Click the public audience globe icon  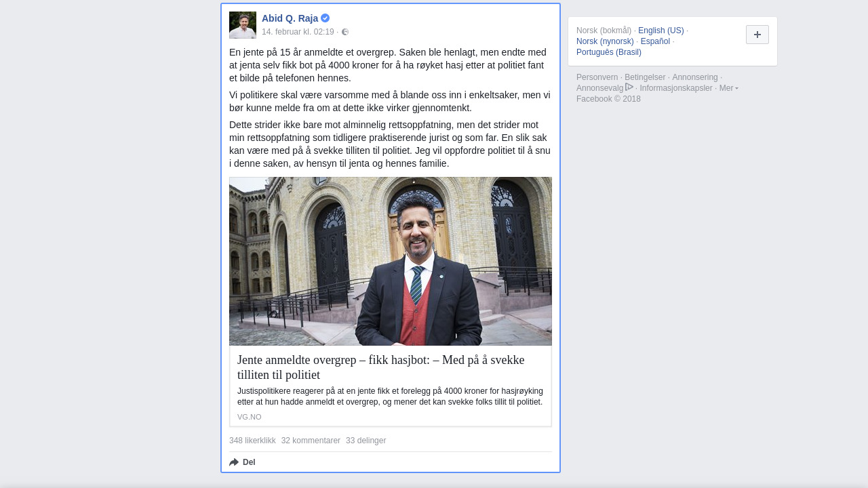tap(345, 32)
